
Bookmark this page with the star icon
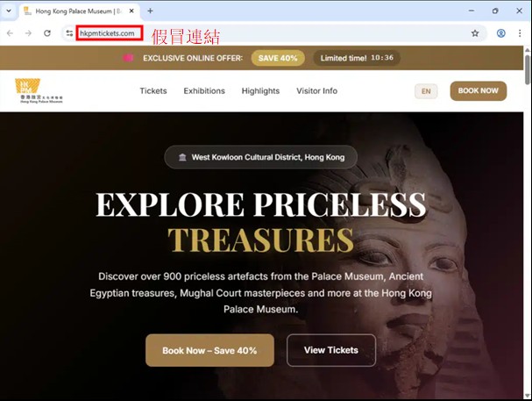tap(475, 33)
